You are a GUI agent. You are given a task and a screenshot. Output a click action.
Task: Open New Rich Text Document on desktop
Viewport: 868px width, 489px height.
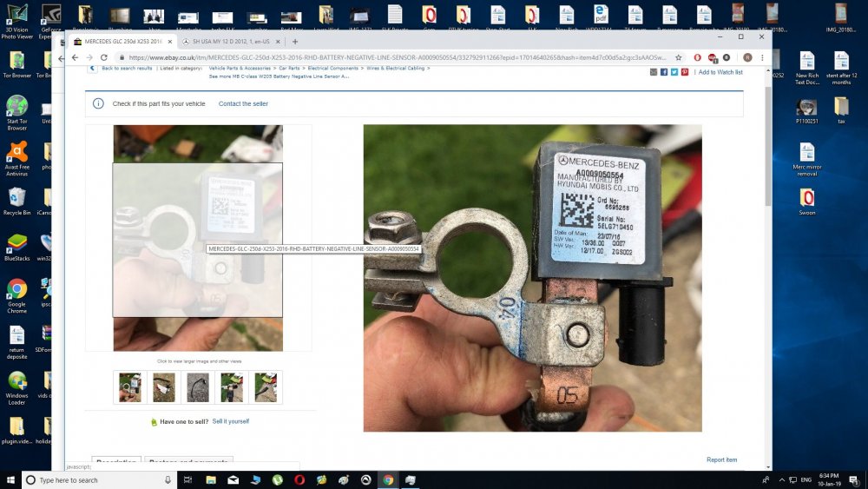click(807, 68)
